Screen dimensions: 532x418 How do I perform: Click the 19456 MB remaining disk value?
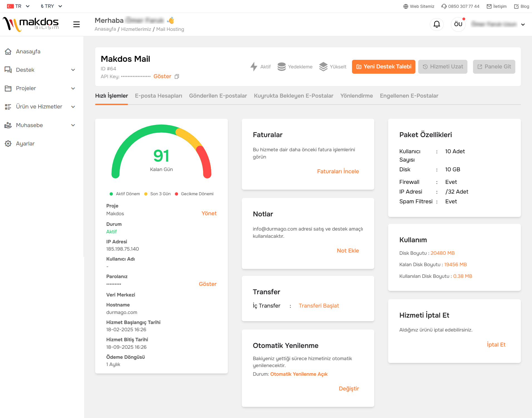pos(455,264)
